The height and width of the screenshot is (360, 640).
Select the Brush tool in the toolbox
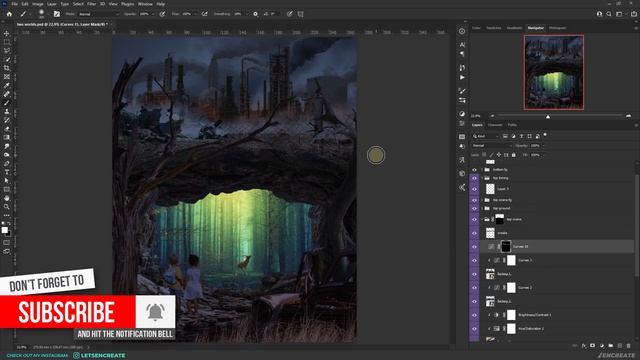(7, 103)
